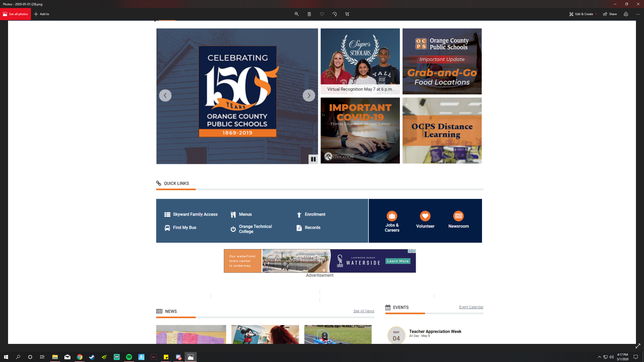Image resolution: width=644 pixels, height=362 pixels.
Task: Open Steam from the taskbar
Action: (92, 357)
